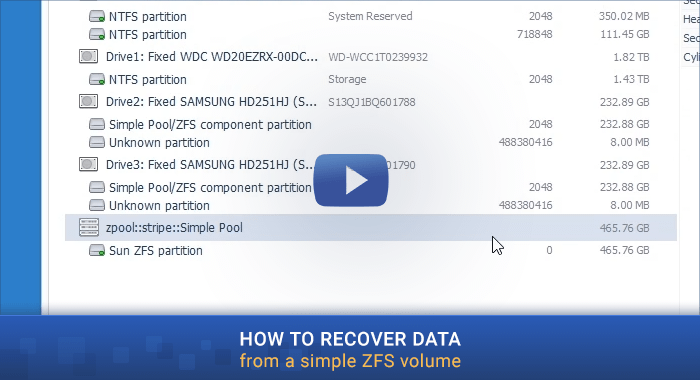
Task: Select the Sun ZFS partition entry
Action: 371,251
